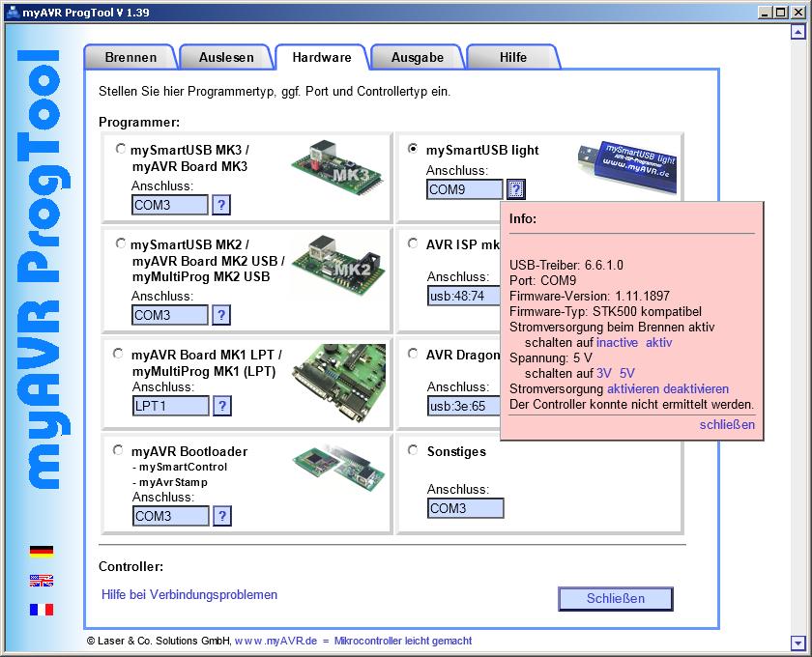The image size is (812, 657).
Task: Close the Info popup via schließen link
Action: pyautogui.click(x=727, y=424)
